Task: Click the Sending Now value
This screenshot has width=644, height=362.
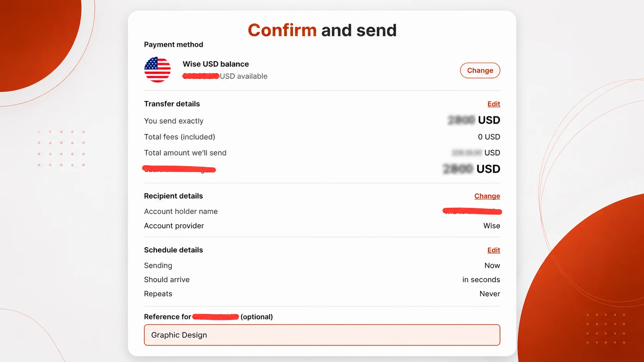Action: pos(492,265)
